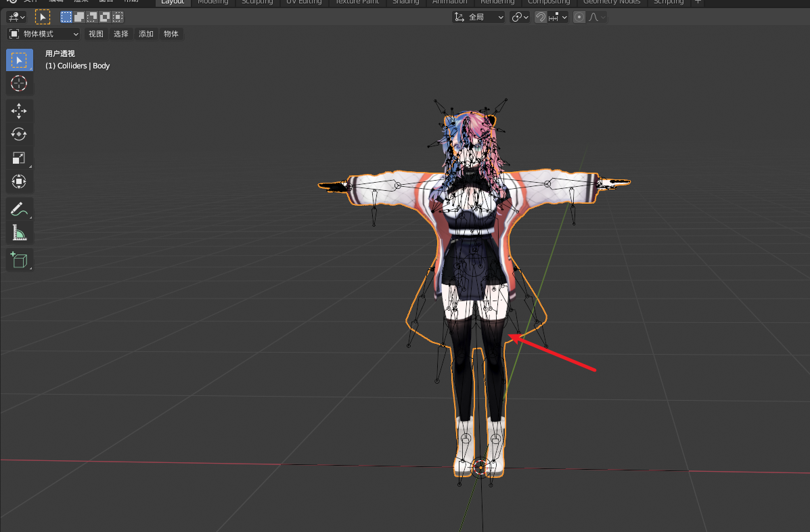This screenshot has width=810, height=532.
Task: Switch to the Rendering workspace tab
Action: point(497,3)
